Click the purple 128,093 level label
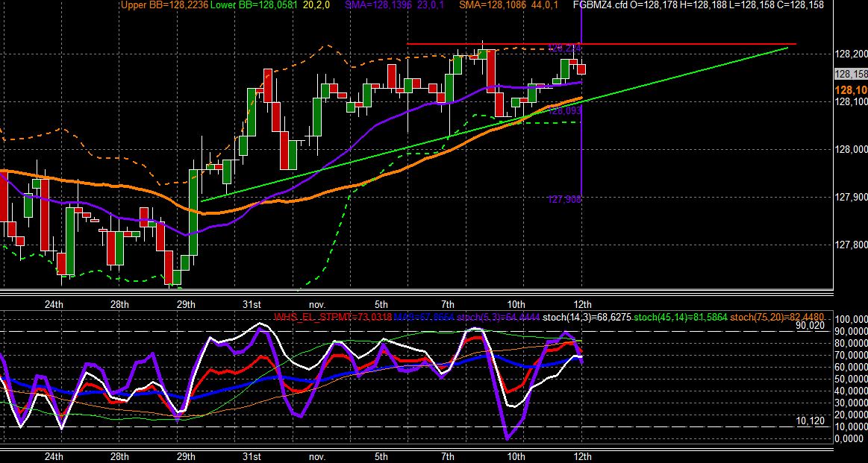Viewport: 868px width, 463px height. pyautogui.click(x=565, y=111)
